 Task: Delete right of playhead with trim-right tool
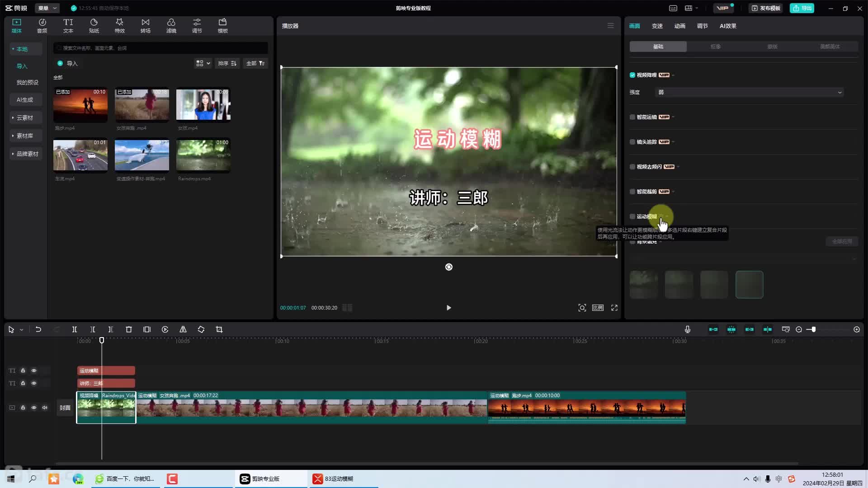pyautogui.click(x=111, y=330)
